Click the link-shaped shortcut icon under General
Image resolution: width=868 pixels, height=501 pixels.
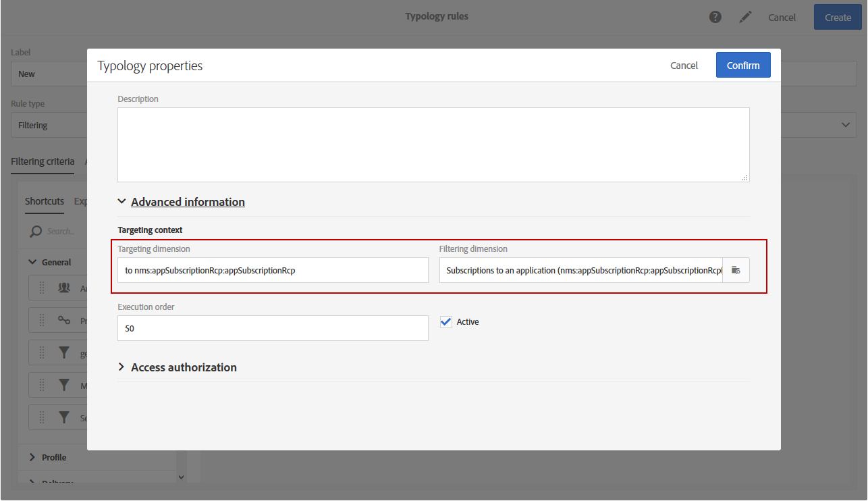pyautogui.click(x=64, y=321)
